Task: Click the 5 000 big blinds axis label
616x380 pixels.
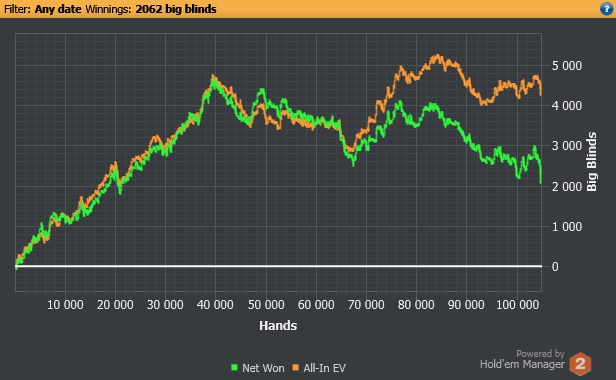Action: point(566,66)
